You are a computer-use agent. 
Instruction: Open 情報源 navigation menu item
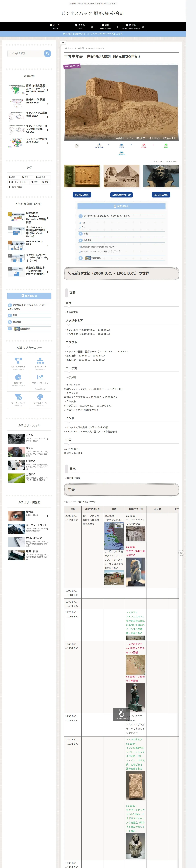[131, 27]
